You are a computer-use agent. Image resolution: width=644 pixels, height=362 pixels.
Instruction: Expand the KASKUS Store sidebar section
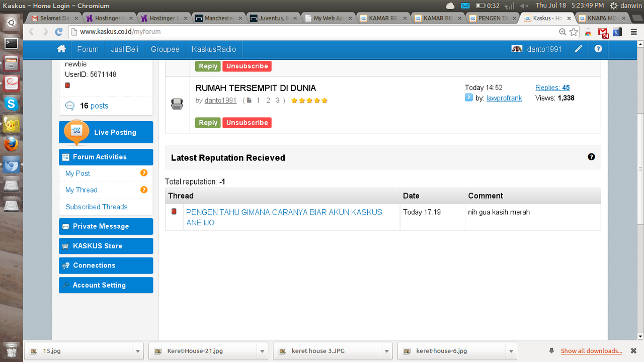tap(106, 246)
